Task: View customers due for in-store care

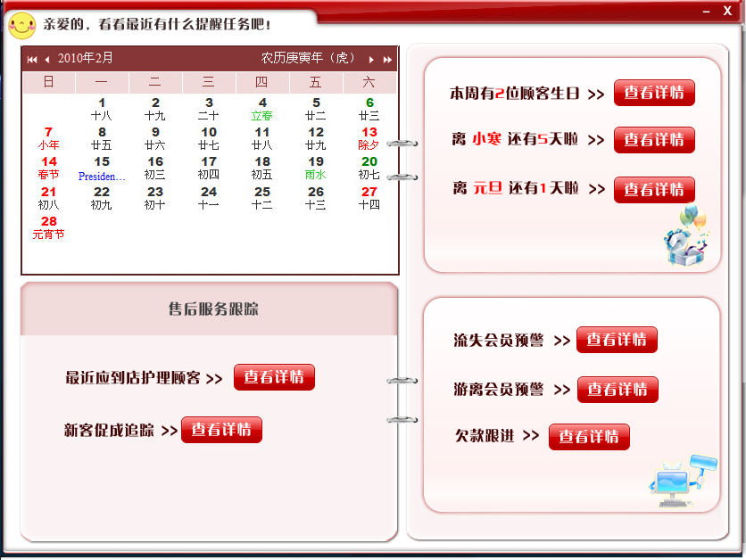Action: pos(274,378)
